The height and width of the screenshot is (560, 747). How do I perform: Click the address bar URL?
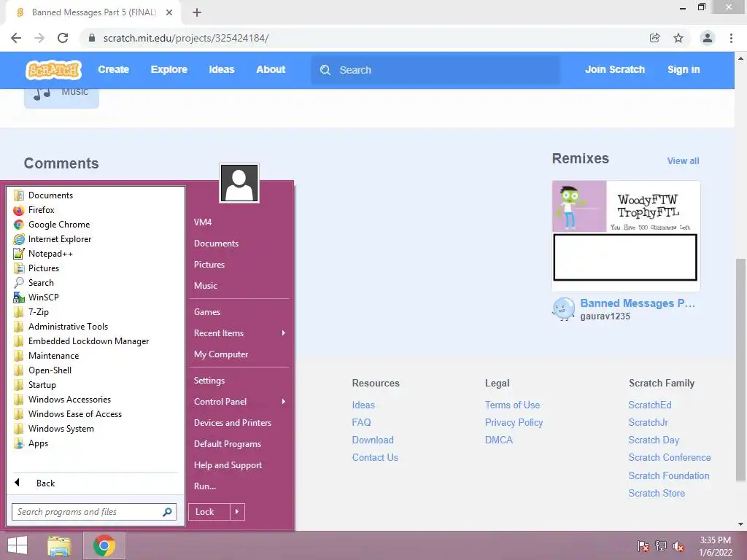click(x=186, y=38)
